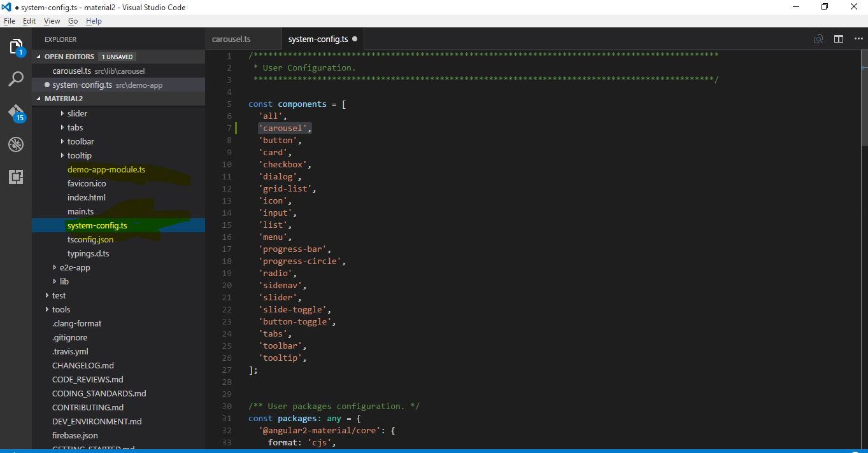Viewport: 868px width, 453px height.
Task: Click the open changes icon in editor toolbar
Action: coord(818,39)
